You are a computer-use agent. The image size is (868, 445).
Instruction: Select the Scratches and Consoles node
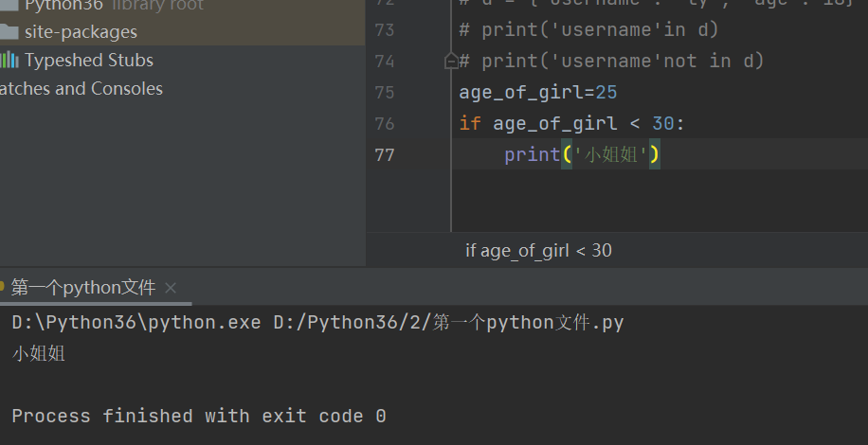pyautogui.click(x=81, y=89)
